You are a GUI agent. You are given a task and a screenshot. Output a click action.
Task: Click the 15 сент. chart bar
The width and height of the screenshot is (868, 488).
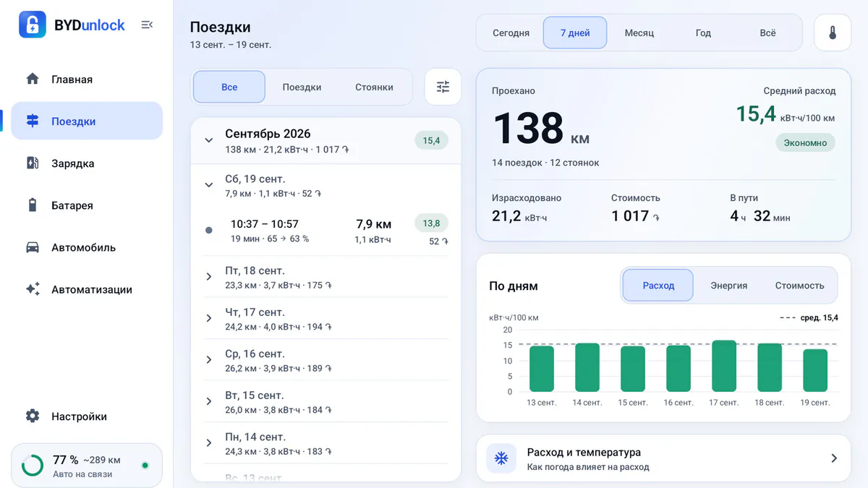[x=633, y=369]
